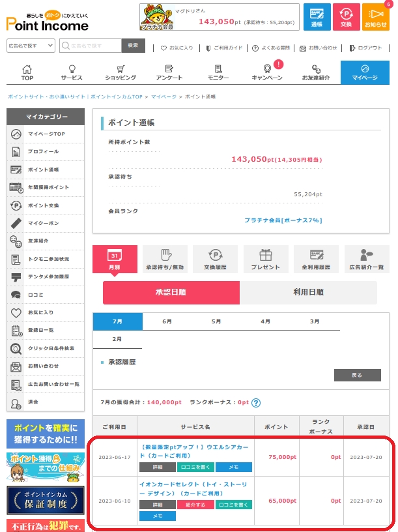Click ログアウト logout link
This screenshot has height=532, width=398.
click(x=366, y=48)
